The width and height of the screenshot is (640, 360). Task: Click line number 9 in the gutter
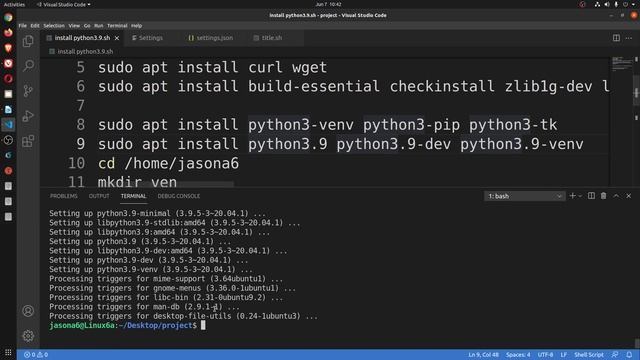click(80, 144)
